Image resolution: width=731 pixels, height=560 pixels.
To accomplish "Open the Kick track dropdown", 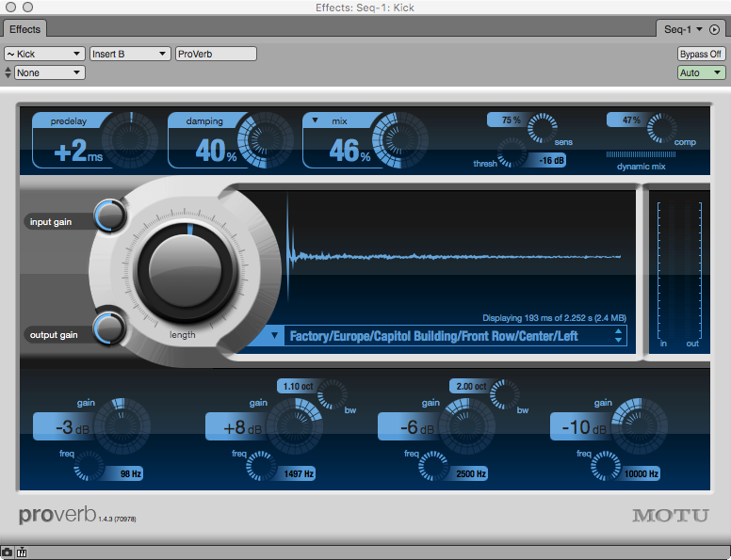I will pos(44,54).
